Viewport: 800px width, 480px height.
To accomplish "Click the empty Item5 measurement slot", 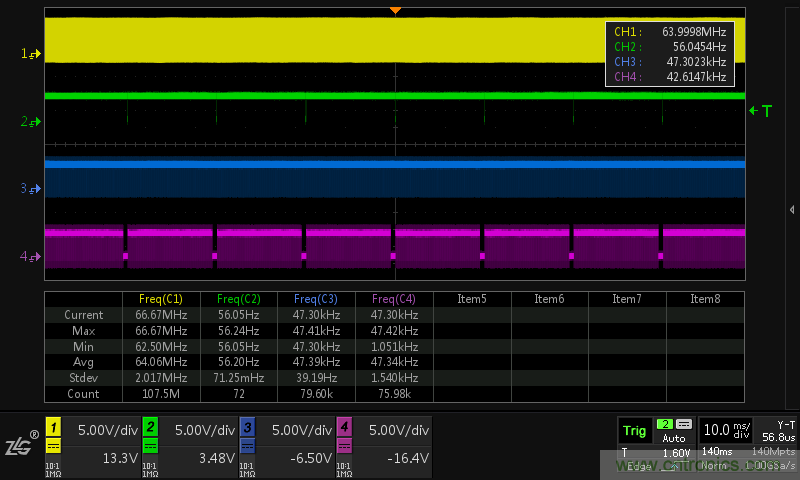I will click(471, 299).
